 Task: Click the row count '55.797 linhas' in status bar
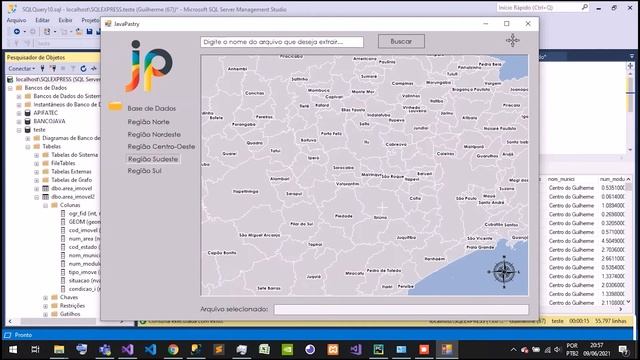click(x=611, y=321)
